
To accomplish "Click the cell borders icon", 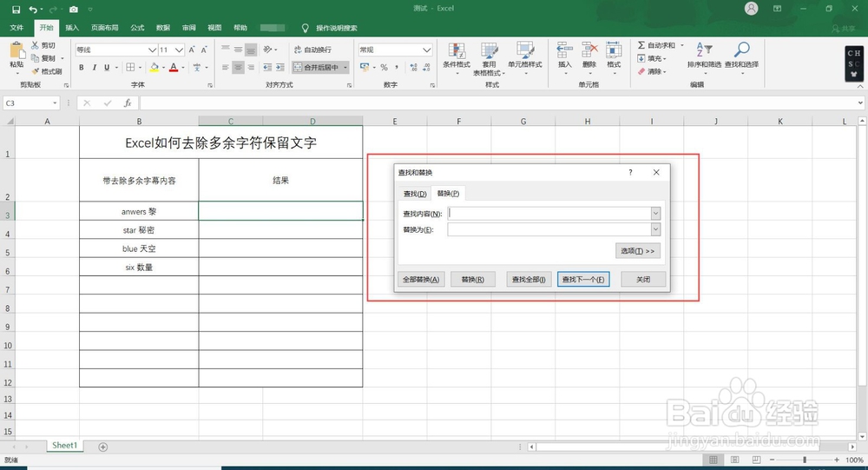I will [x=131, y=68].
